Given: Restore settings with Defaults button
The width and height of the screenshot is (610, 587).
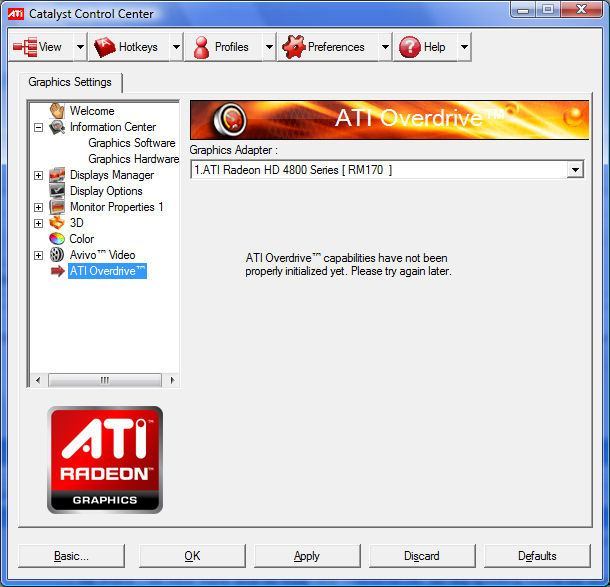Looking at the screenshot, I should 537,556.
